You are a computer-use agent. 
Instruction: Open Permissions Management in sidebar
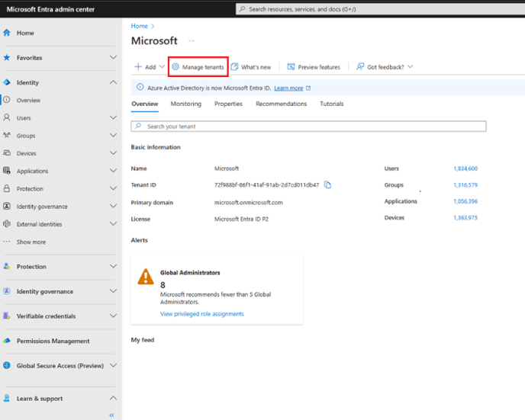53,341
